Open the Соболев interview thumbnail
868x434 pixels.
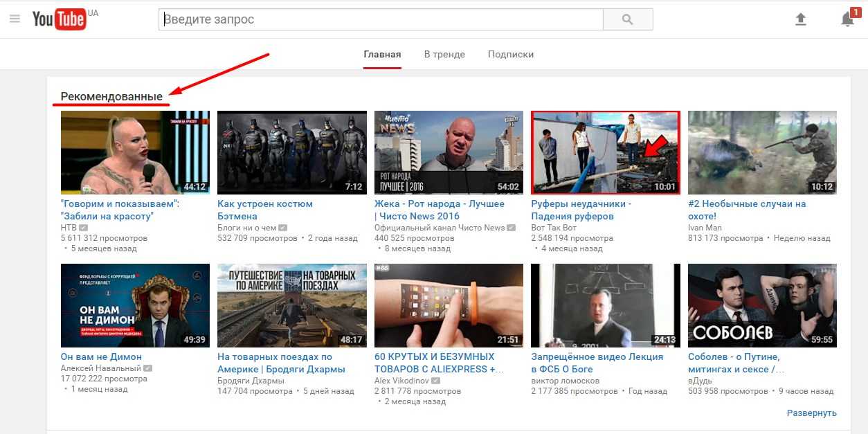coord(762,305)
